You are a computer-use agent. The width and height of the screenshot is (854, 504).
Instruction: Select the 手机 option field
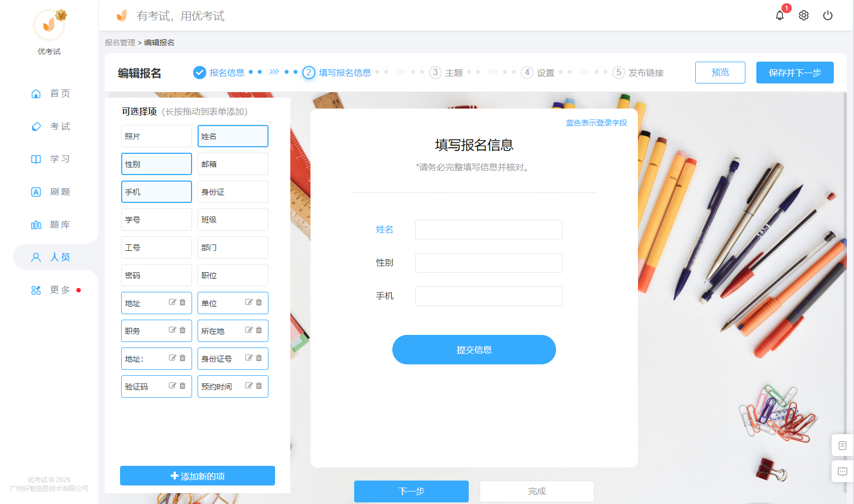click(157, 191)
